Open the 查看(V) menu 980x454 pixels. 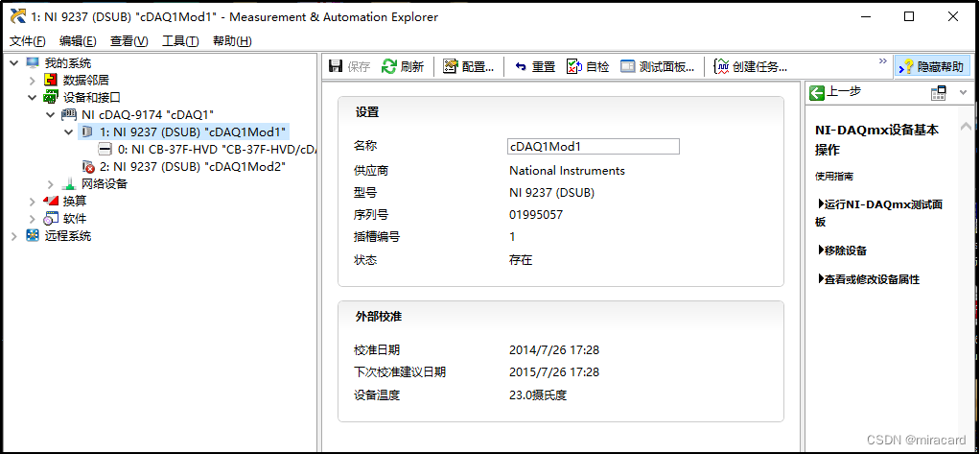click(129, 41)
